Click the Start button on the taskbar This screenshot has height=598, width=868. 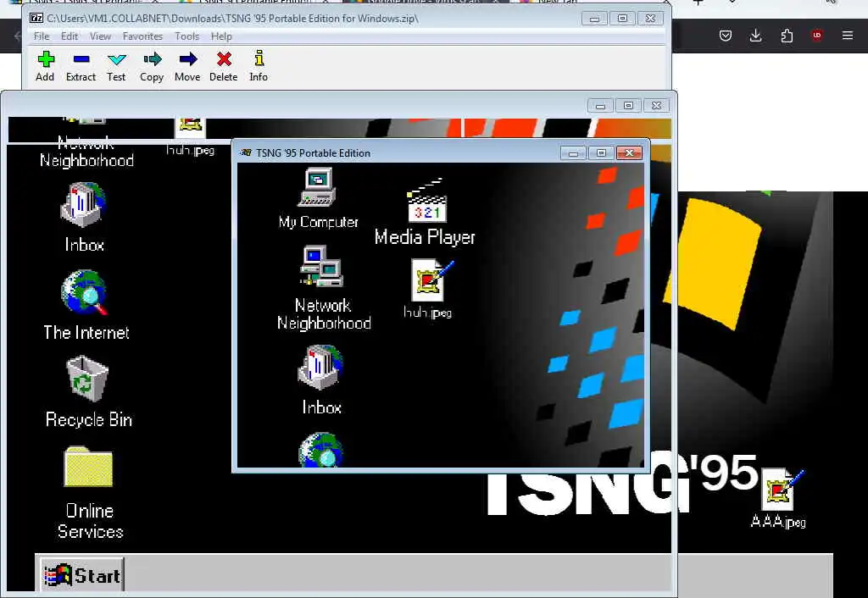(x=82, y=575)
